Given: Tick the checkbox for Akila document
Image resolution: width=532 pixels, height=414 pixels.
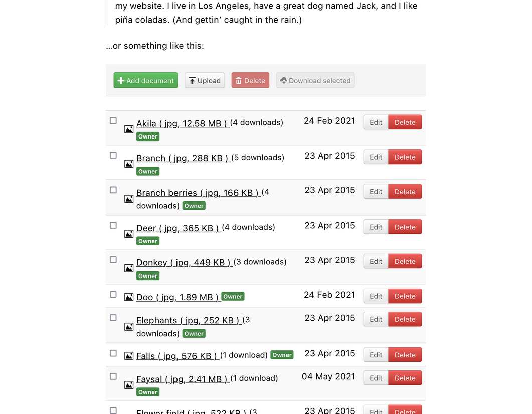Looking at the screenshot, I should (x=113, y=120).
